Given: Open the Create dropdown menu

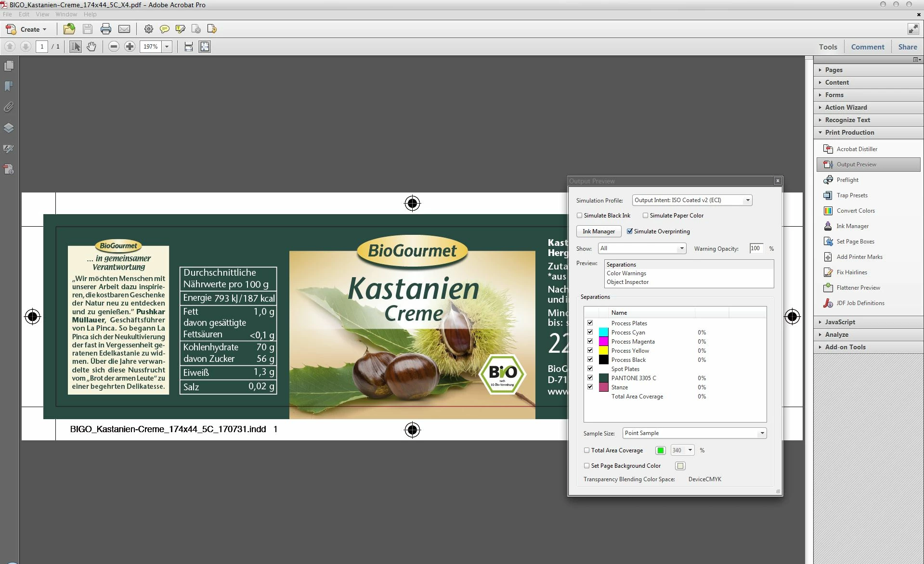Looking at the screenshot, I should pos(26,29).
